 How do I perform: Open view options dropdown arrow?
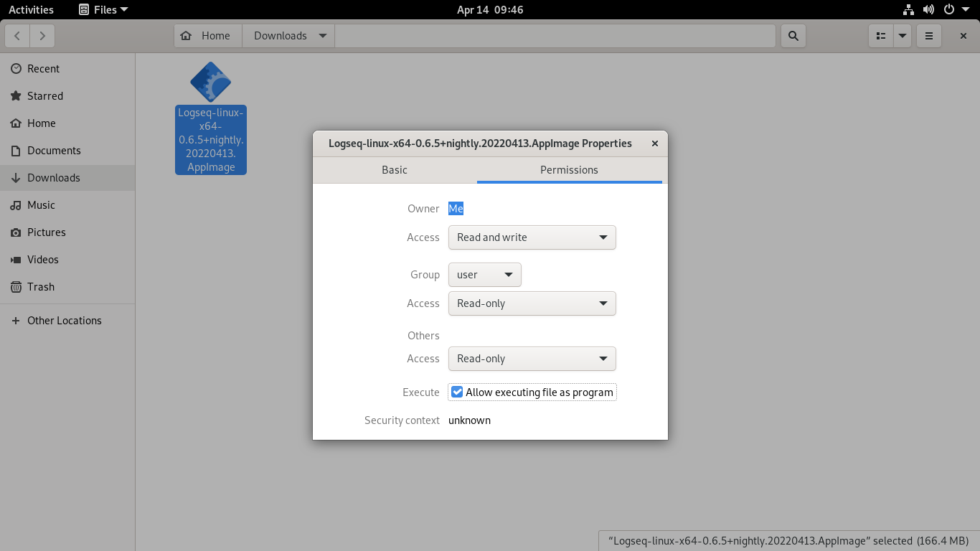903,36
